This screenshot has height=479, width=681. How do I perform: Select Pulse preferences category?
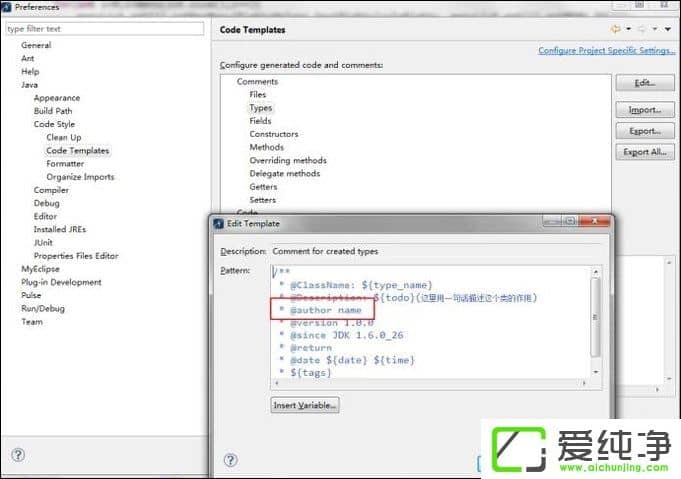[31, 295]
